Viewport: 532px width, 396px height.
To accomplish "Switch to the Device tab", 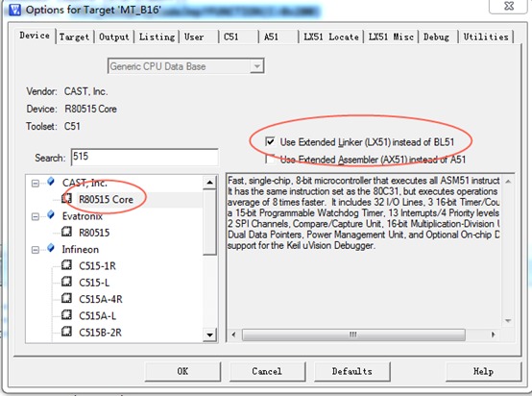I will pos(35,36).
